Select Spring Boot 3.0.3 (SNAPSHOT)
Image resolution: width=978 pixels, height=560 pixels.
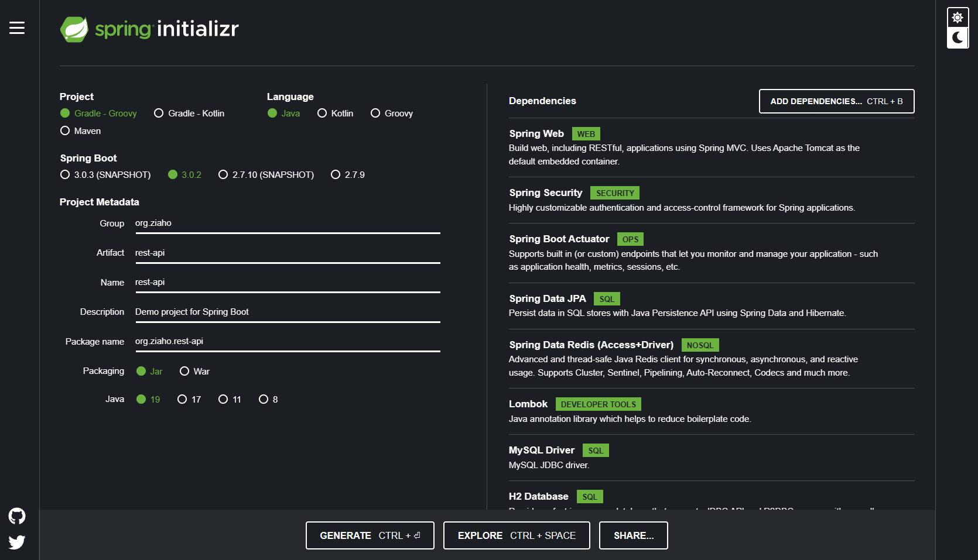(105, 175)
